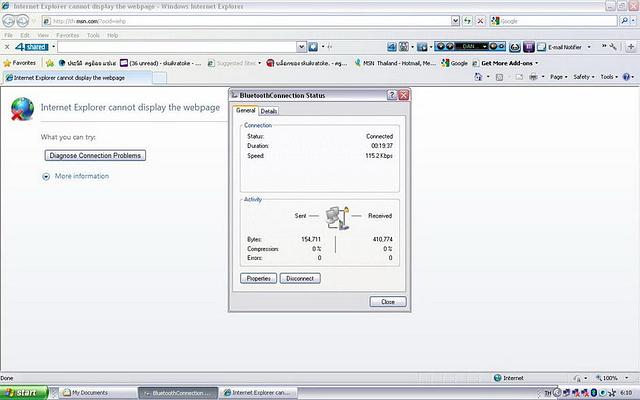Select the Internet Explorer cannot display tab
The width and height of the screenshot is (640, 400).
pos(78,78)
